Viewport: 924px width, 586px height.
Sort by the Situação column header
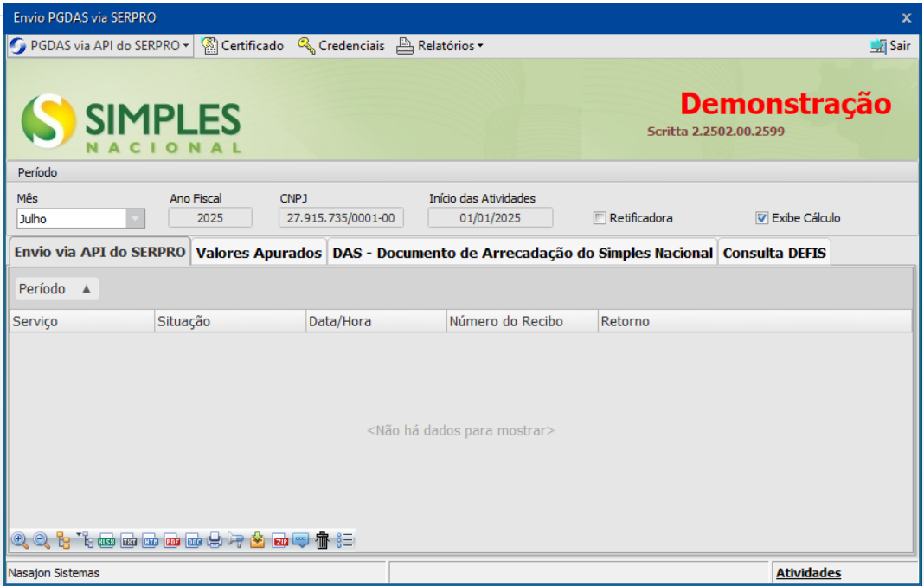click(x=228, y=321)
